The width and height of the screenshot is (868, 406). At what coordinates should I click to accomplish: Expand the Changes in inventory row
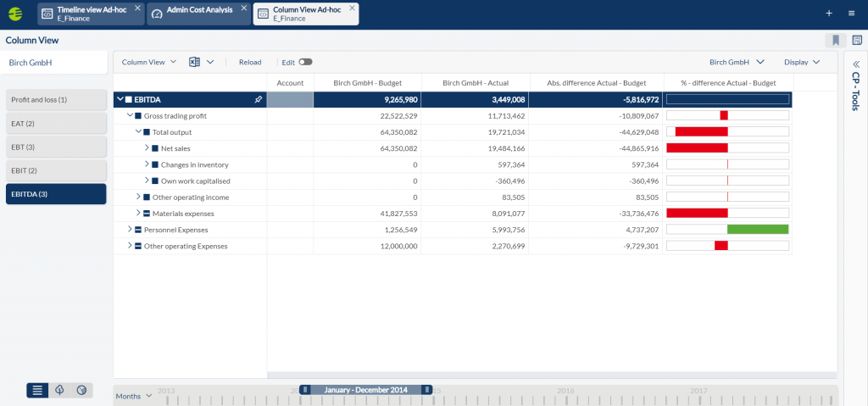(147, 164)
